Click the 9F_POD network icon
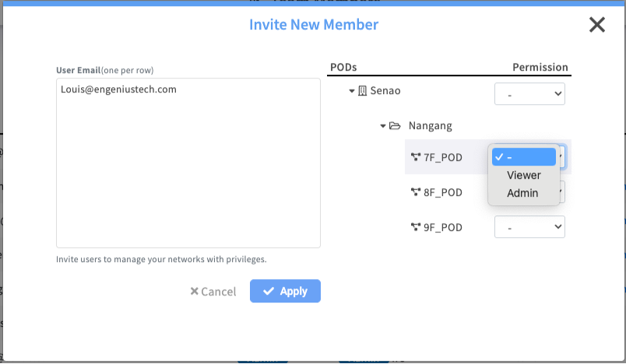The image size is (626, 364). 415,227
